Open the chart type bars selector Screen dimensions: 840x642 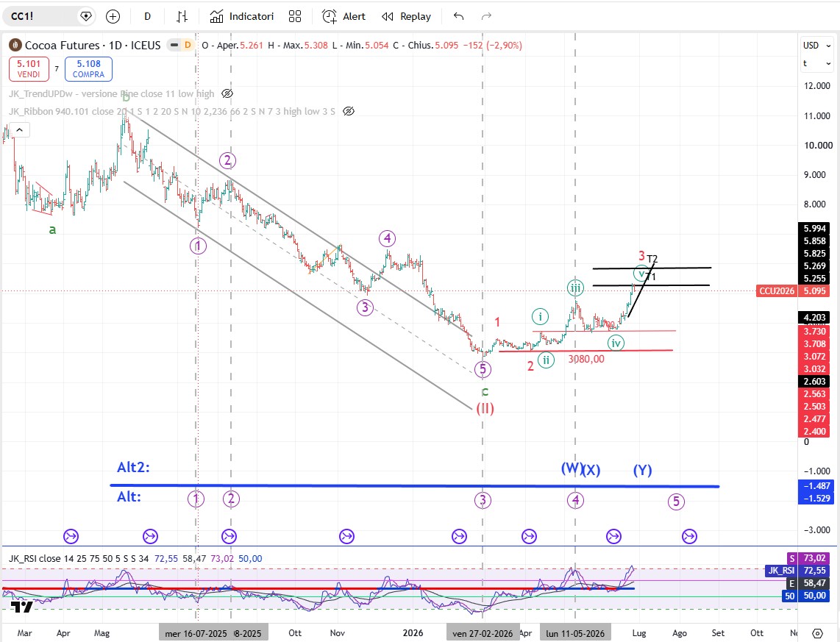pyautogui.click(x=182, y=17)
